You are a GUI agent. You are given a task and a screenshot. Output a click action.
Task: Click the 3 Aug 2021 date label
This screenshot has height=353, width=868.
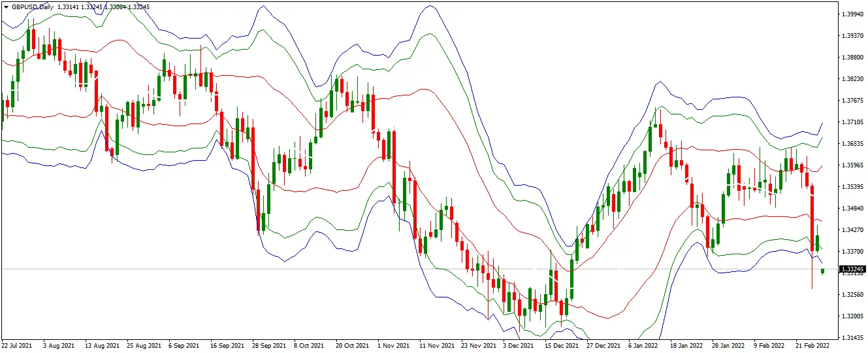tap(58, 345)
